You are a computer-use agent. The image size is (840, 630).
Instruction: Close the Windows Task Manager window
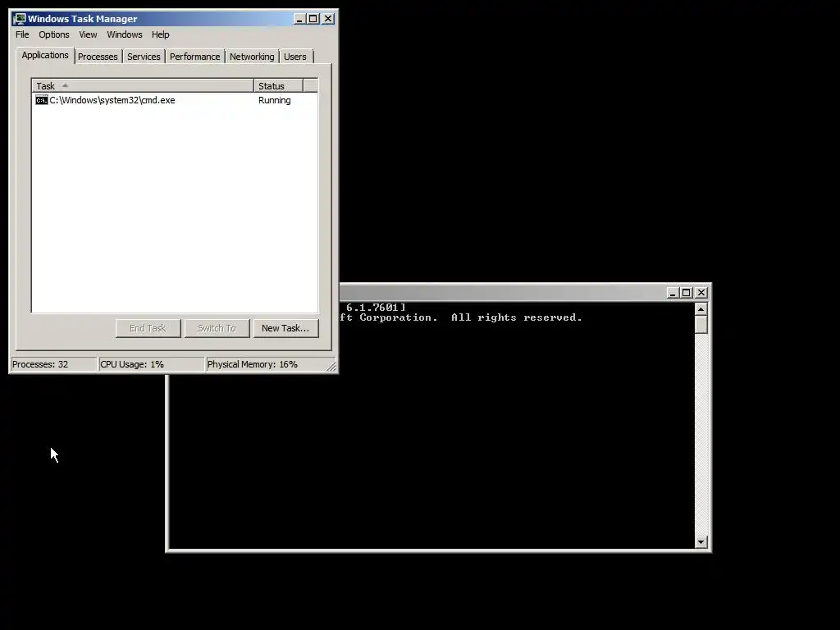[x=328, y=19]
